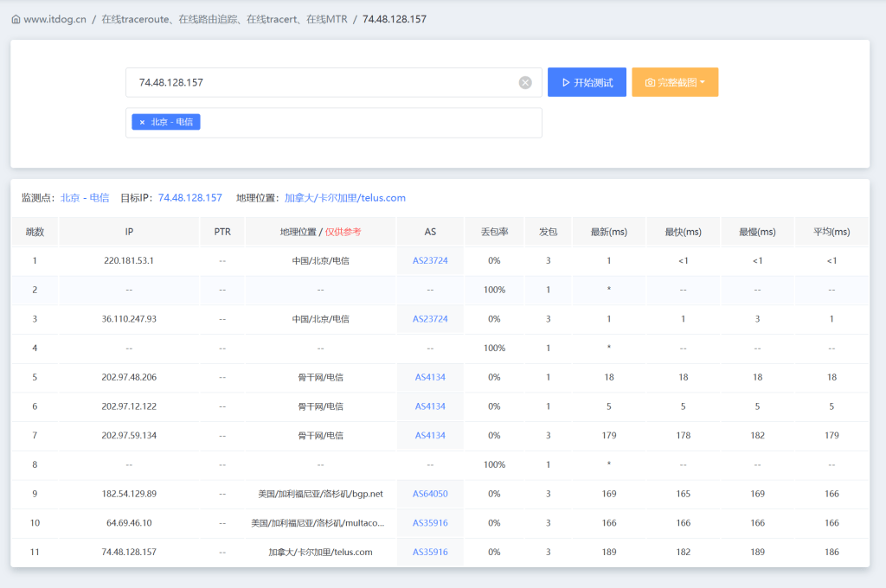Open AS35916 link for 64.69.46.10
This screenshot has width=886, height=588.
(430, 523)
